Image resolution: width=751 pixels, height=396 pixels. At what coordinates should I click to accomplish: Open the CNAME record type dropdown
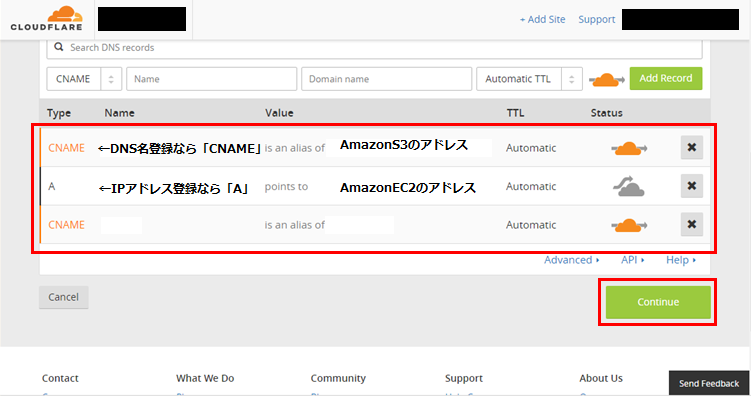click(x=84, y=79)
